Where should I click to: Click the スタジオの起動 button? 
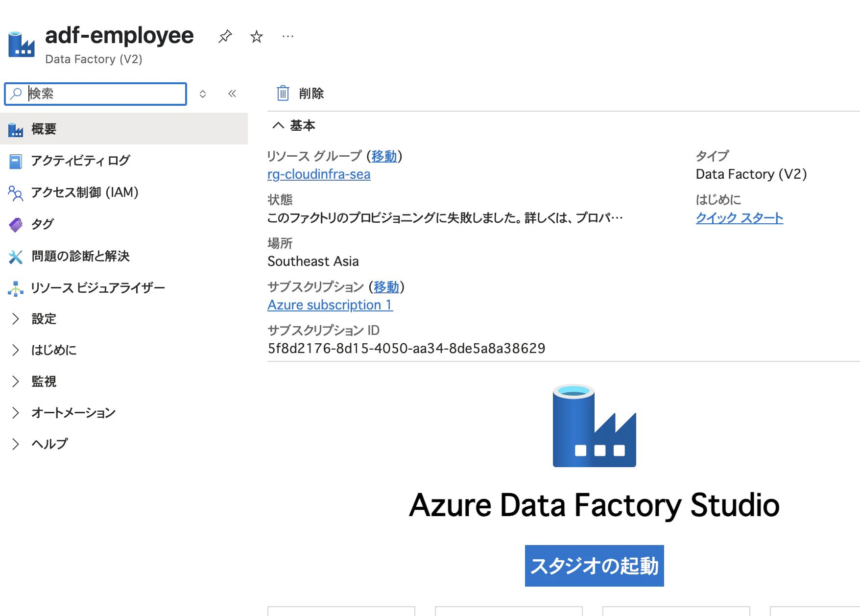(x=594, y=566)
